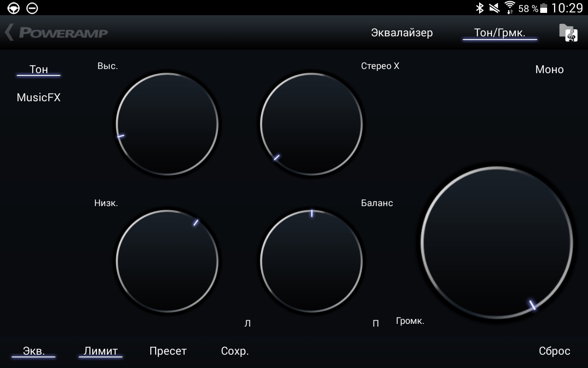The width and height of the screenshot is (588, 368).
Task: Tap the Wi-Fi status icon
Action: [509, 8]
